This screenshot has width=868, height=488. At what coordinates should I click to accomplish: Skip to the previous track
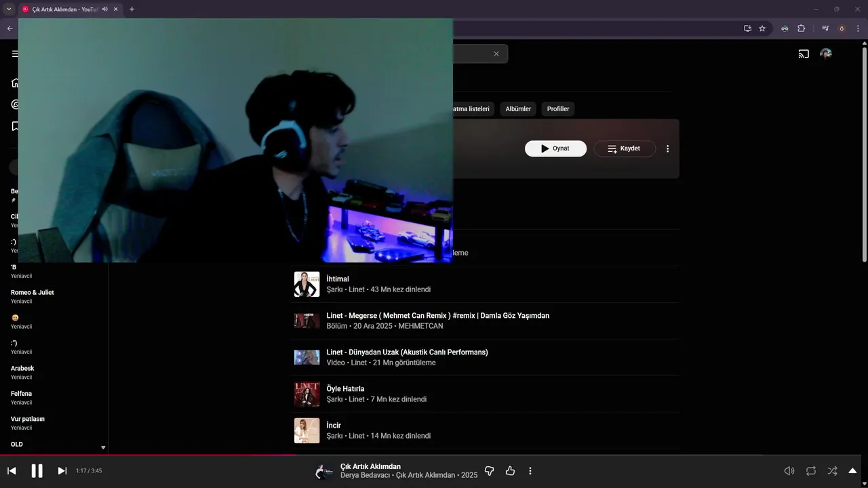pyautogui.click(x=12, y=471)
